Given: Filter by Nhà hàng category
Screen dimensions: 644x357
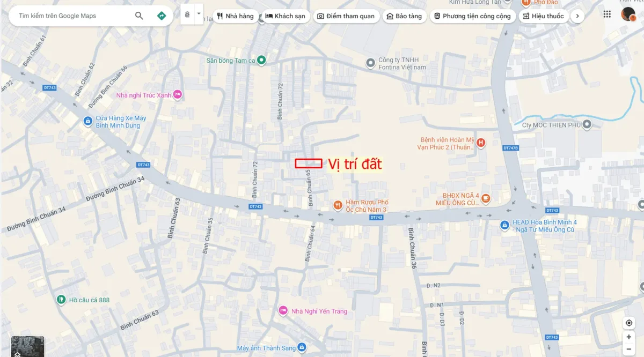Looking at the screenshot, I should [236, 16].
